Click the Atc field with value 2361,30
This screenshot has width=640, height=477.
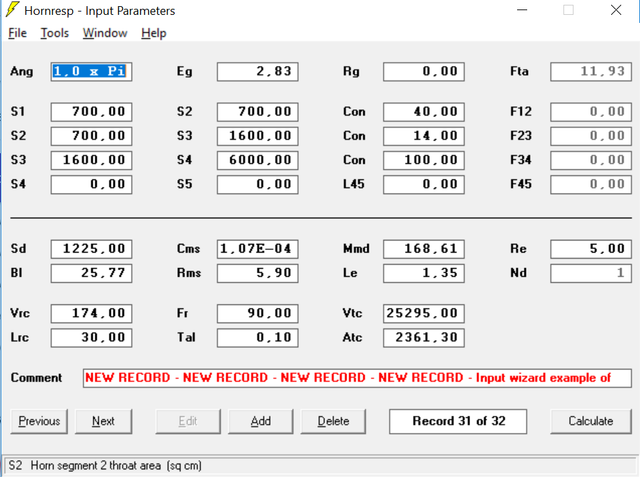tap(424, 338)
